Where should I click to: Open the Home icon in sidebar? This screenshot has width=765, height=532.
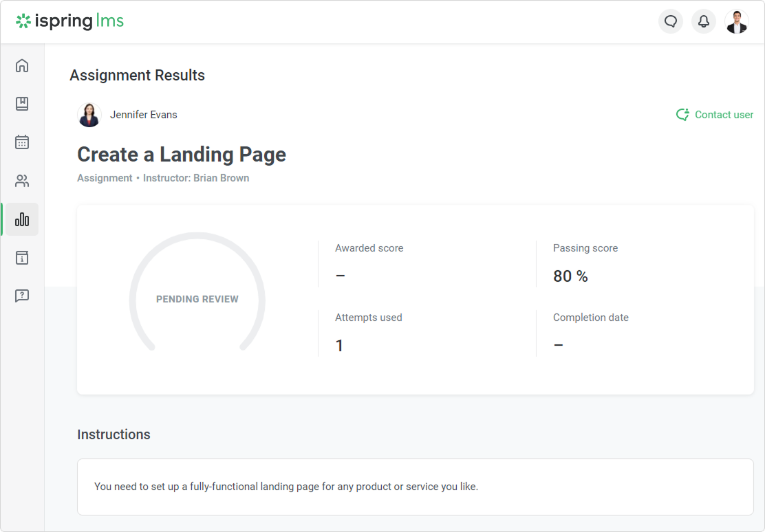click(22, 65)
